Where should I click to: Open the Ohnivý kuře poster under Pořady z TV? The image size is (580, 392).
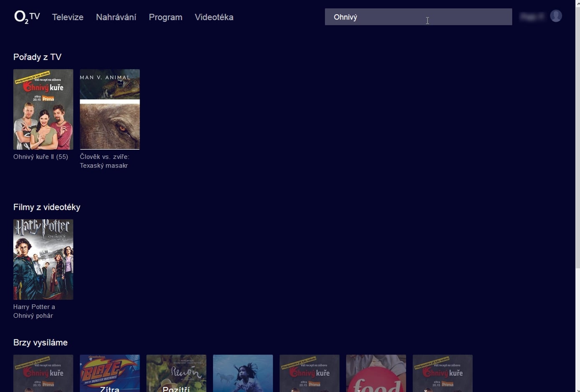[43, 109]
